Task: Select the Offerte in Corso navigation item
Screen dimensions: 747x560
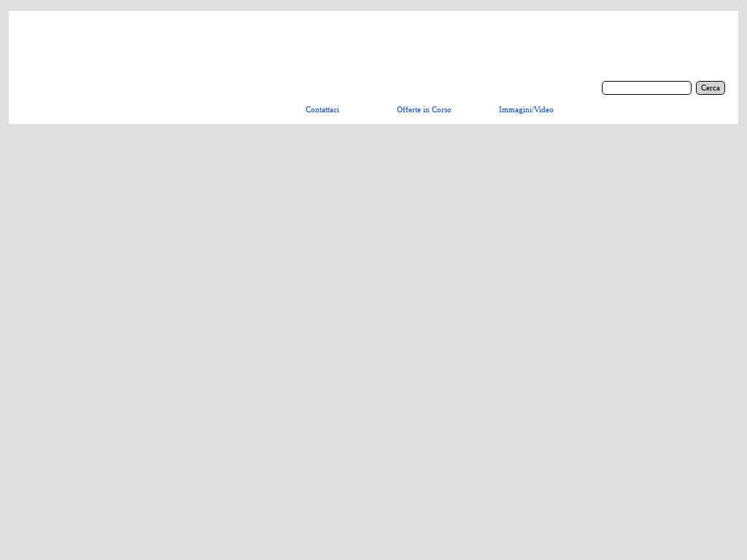Action: (x=424, y=110)
